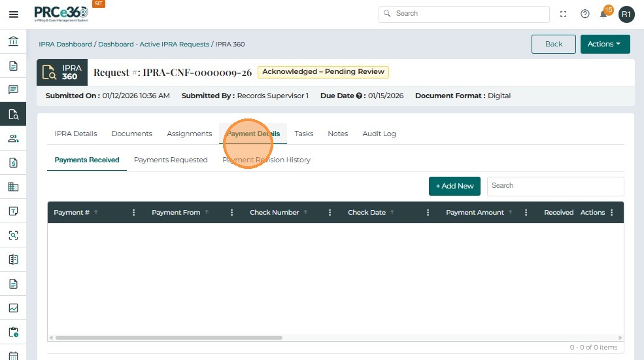Open the help question mark icon
This screenshot has width=644, height=360.
tap(585, 14)
